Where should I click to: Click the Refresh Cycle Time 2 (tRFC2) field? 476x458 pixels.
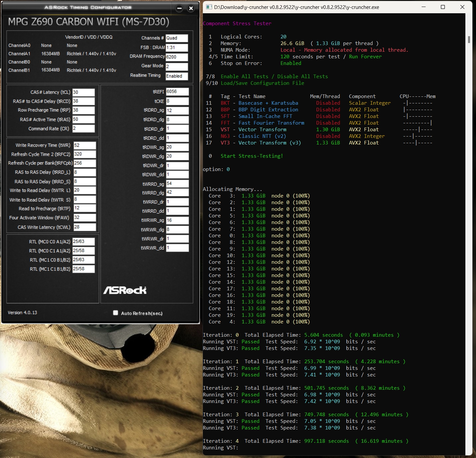click(85, 154)
